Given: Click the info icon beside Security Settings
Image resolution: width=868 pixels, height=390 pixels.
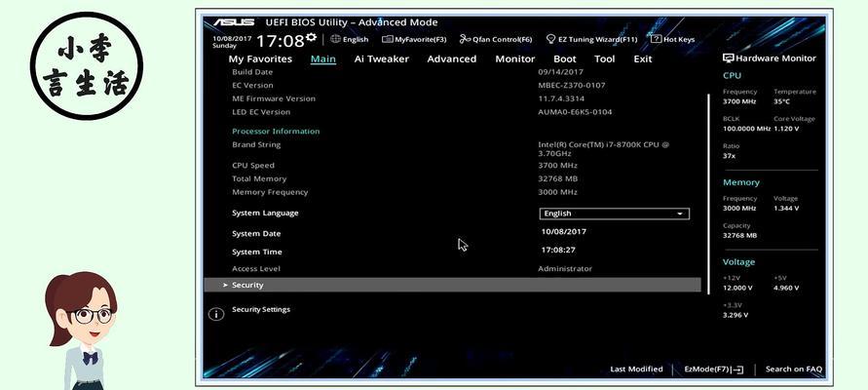Looking at the screenshot, I should (x=216, y=314).
